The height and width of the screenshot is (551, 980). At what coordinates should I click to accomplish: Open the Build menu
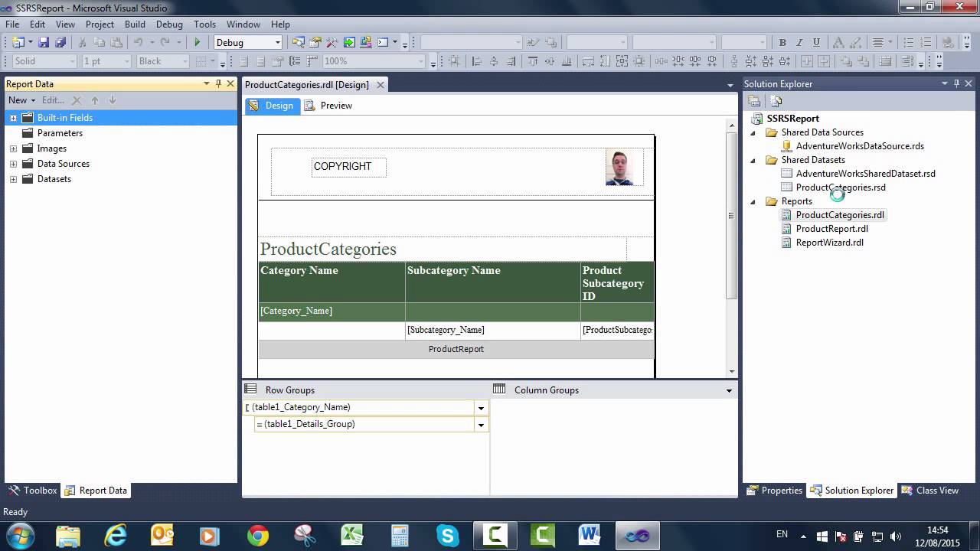click(x=135, y=24)
